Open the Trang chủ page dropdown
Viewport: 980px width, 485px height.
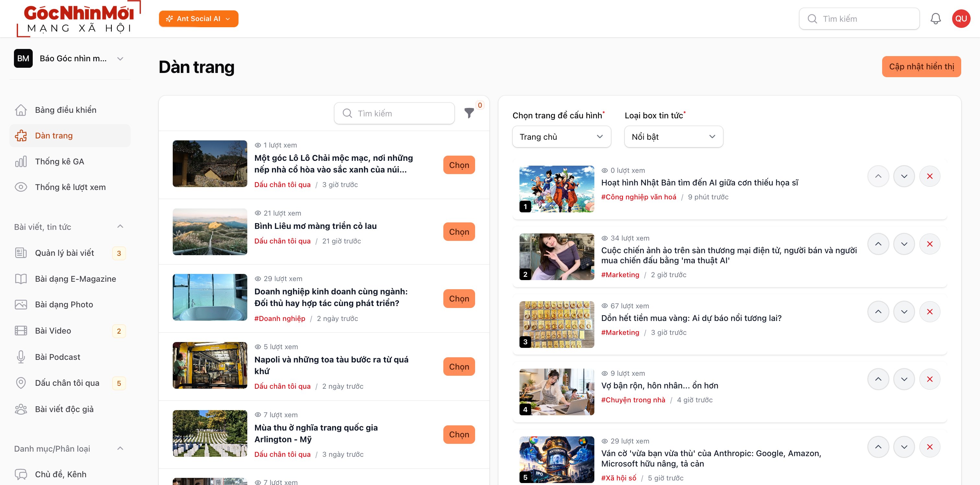(562, 137)
